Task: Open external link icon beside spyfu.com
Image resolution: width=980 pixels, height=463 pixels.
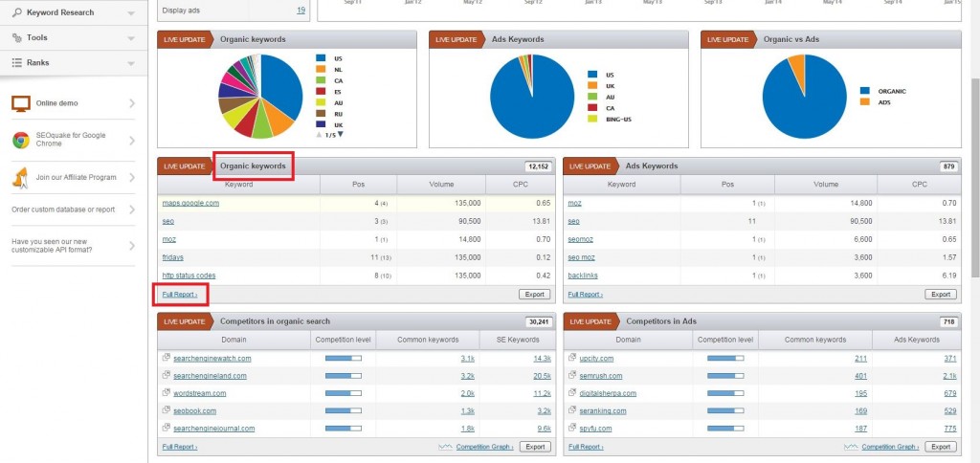Action: point(572,428)
